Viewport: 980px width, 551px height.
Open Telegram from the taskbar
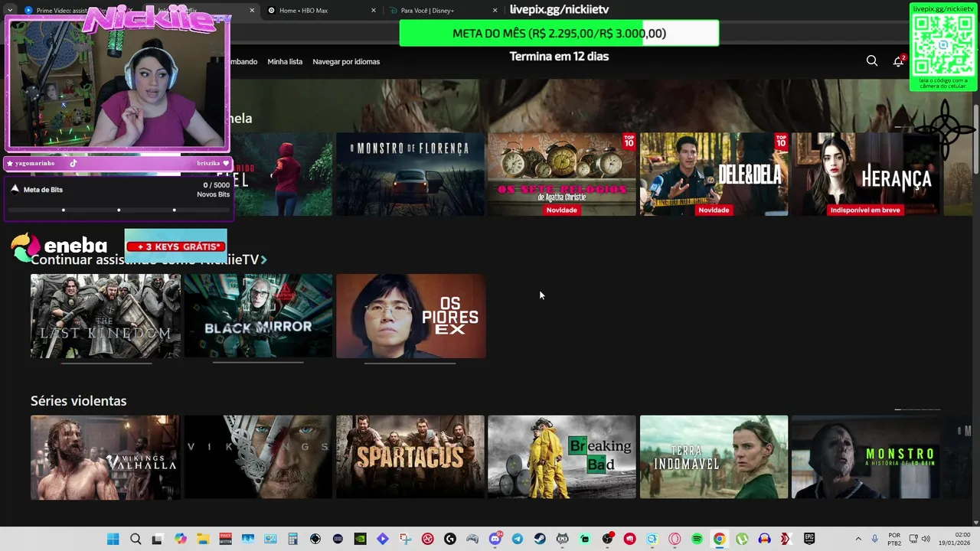pyautogui.click(x=517, y=539)
